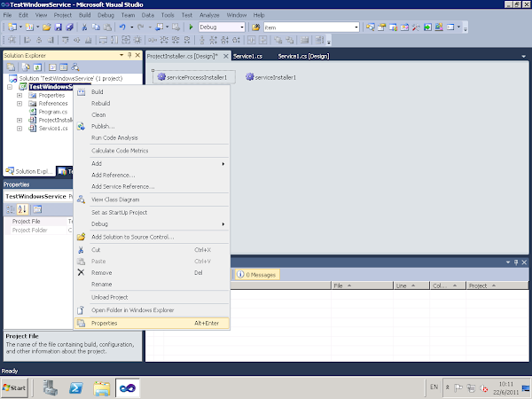Click the Save All toolbar icon
The height and width of the screenshot is (399, 532).
[x=69, y=27]
